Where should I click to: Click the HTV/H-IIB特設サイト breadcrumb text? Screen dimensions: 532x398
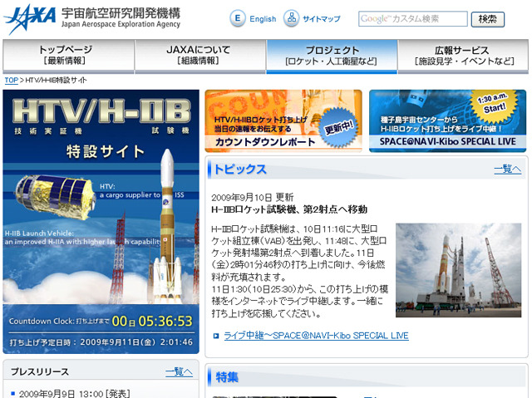(56, 81)
